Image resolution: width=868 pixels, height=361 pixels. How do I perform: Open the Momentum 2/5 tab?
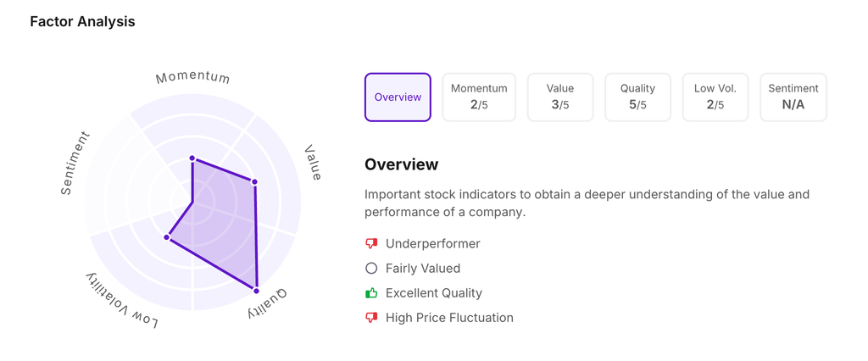coord(479,97)
